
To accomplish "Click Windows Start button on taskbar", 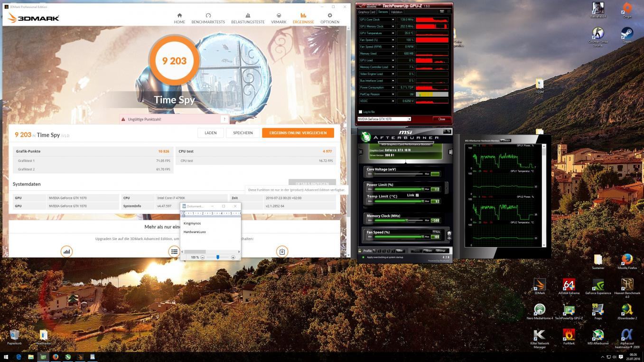I will pos(6,357).
